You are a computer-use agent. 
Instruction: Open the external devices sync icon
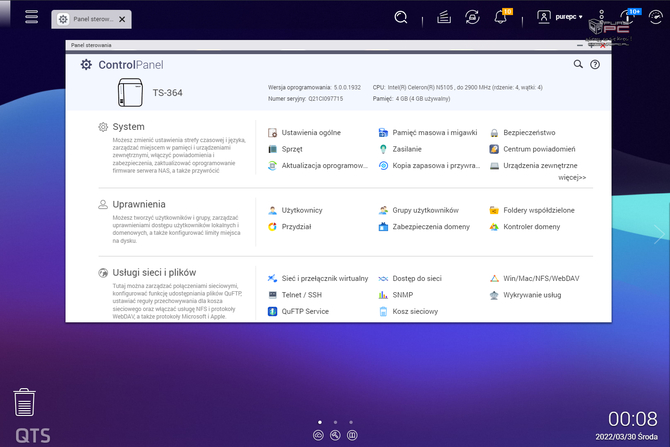click(x=472, y=17)
